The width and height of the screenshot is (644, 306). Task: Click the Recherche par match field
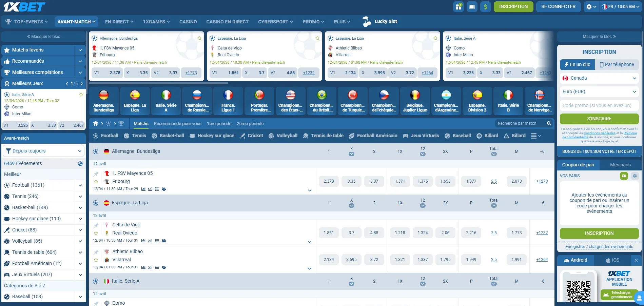[x=521, y=123]
